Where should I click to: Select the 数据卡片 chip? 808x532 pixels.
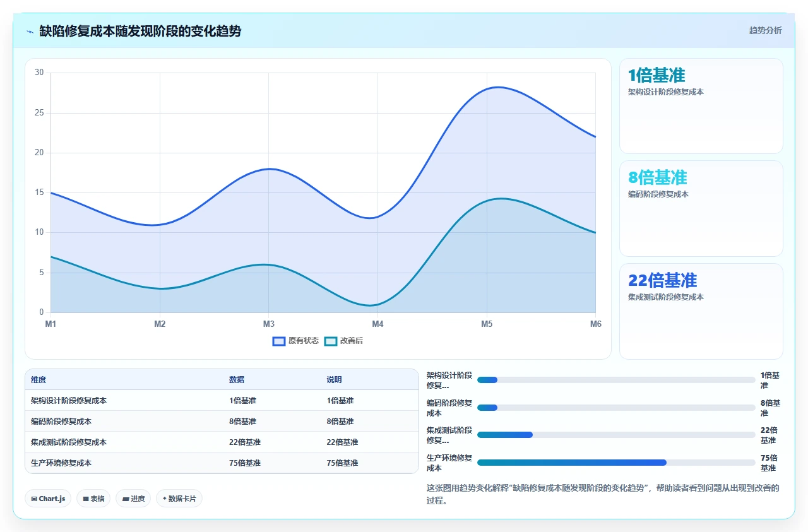click(179, 499)
